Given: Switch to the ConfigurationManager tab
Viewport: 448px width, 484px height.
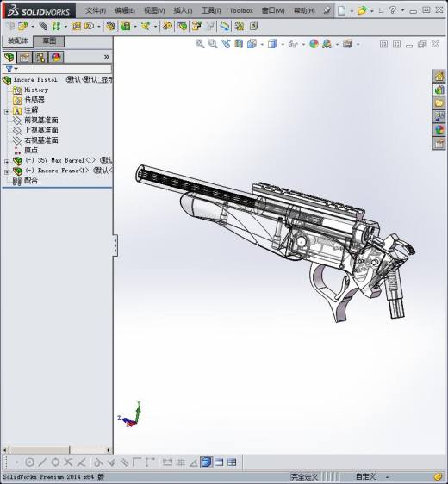Looking at the screenshot, I should click(40, 57).
